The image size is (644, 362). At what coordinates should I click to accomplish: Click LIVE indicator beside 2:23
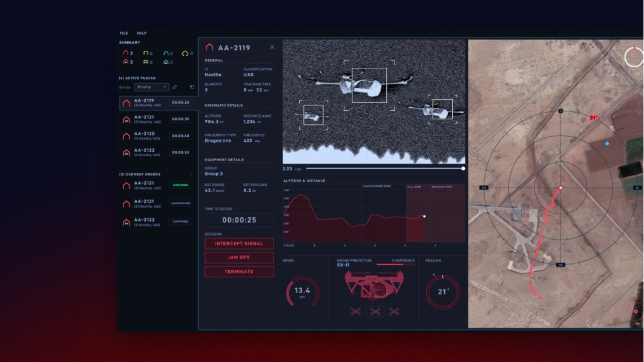298,169
